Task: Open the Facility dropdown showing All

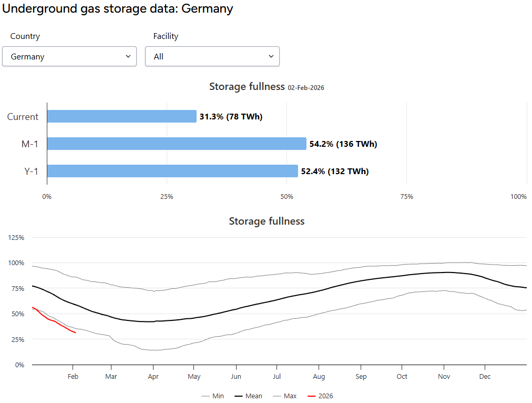Action: pos(212,56)
